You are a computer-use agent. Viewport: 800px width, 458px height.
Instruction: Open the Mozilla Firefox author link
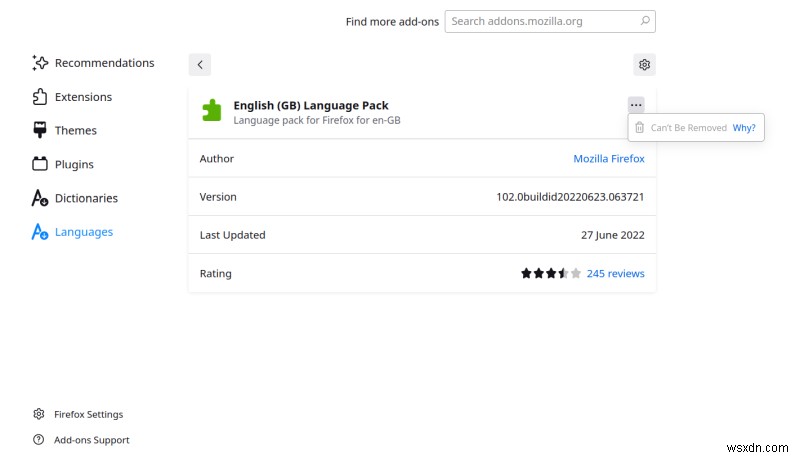[609, 159]
